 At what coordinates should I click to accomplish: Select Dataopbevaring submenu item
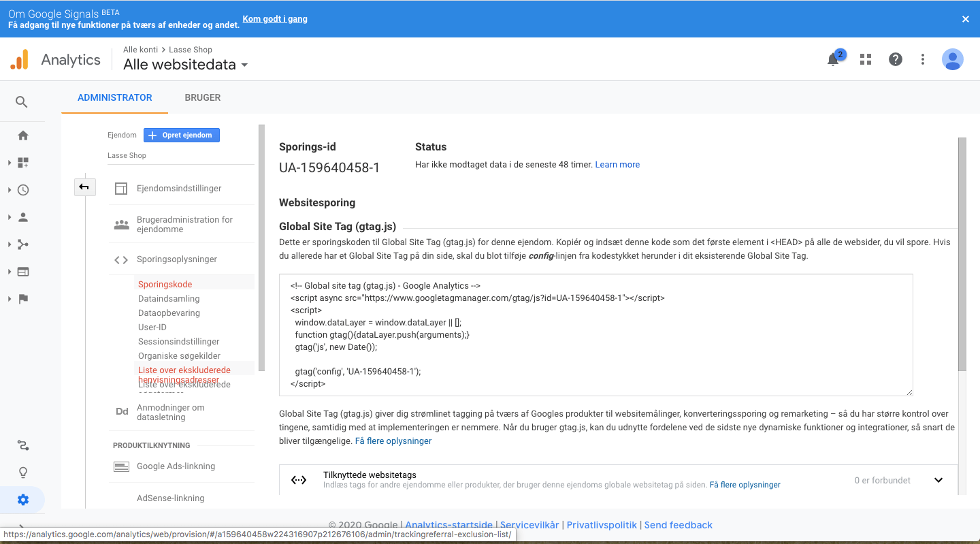click(169, 313)
